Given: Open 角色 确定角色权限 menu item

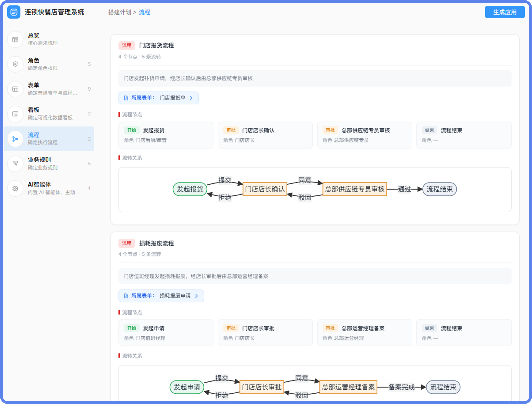Looking at the screenshot, I should 49,64.
